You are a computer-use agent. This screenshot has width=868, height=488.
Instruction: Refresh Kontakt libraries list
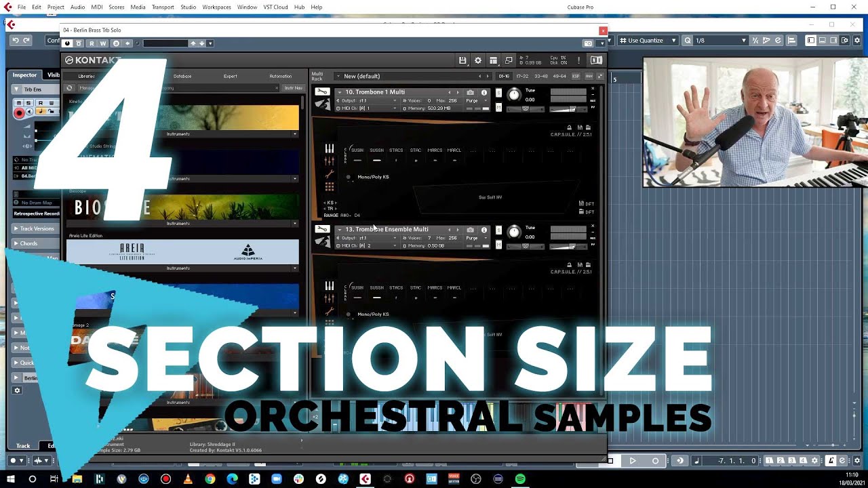[69, 87]
